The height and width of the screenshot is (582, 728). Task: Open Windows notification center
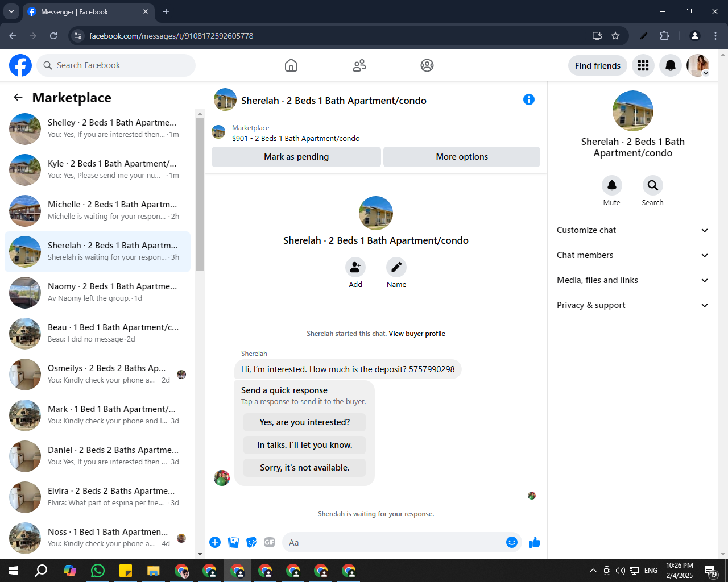click(x=711, y=571)
